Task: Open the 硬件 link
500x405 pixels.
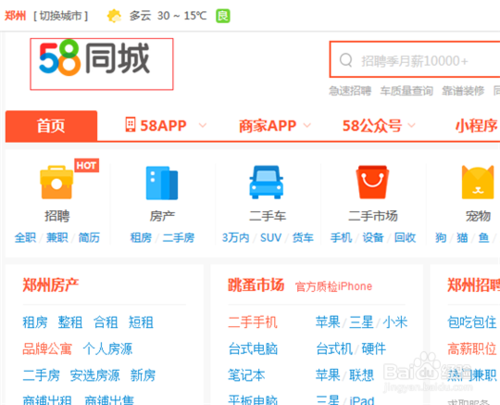Action: [374, 349]
